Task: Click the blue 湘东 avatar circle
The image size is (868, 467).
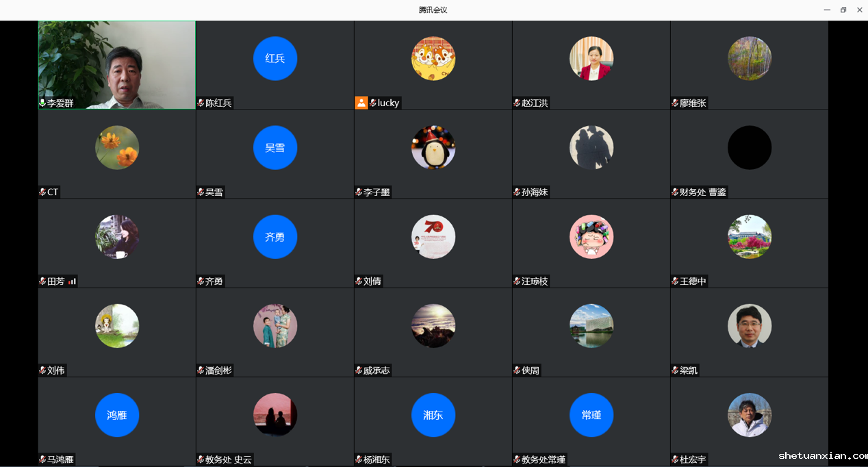Action: point(433,415)
